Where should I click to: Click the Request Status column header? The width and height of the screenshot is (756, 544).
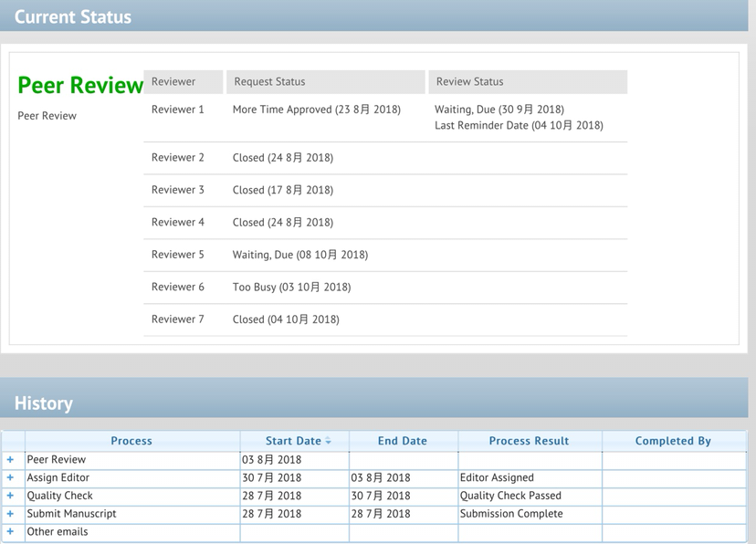[x=269, y=81]
